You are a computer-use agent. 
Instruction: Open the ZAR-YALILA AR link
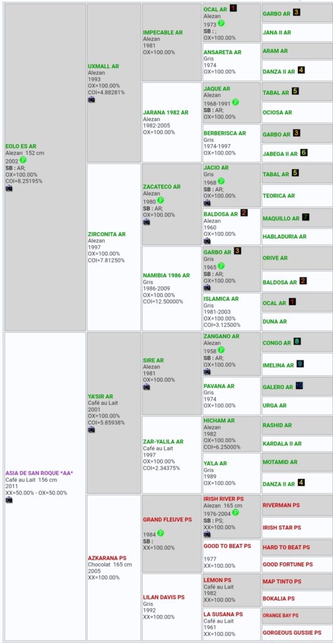pos(163,441)
